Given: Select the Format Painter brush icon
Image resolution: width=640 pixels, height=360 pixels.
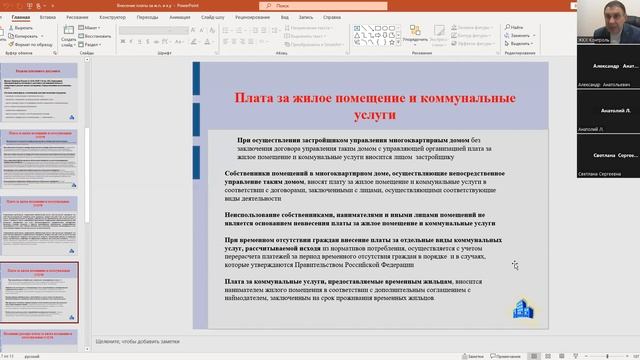Looking at the screenshot, I should (11, 44).
